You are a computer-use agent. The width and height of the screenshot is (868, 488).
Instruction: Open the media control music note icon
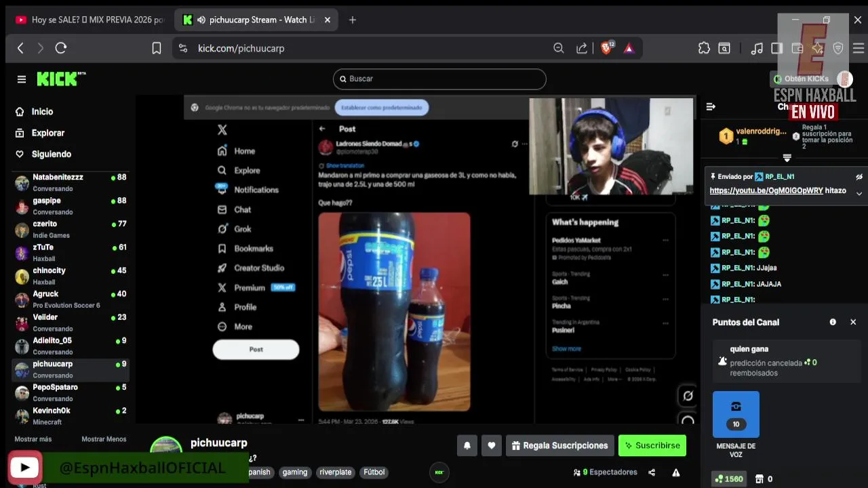point(757,48)
